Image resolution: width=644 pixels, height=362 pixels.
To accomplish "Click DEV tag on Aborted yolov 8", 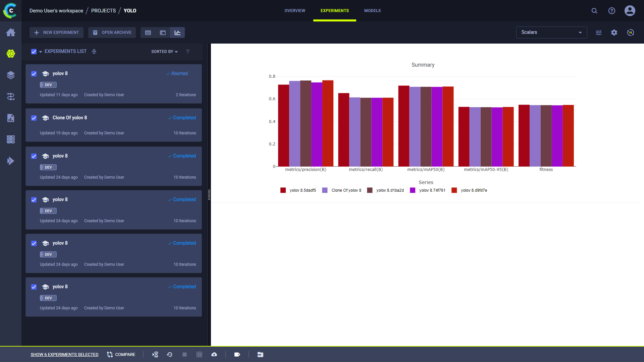I will 48,85.
